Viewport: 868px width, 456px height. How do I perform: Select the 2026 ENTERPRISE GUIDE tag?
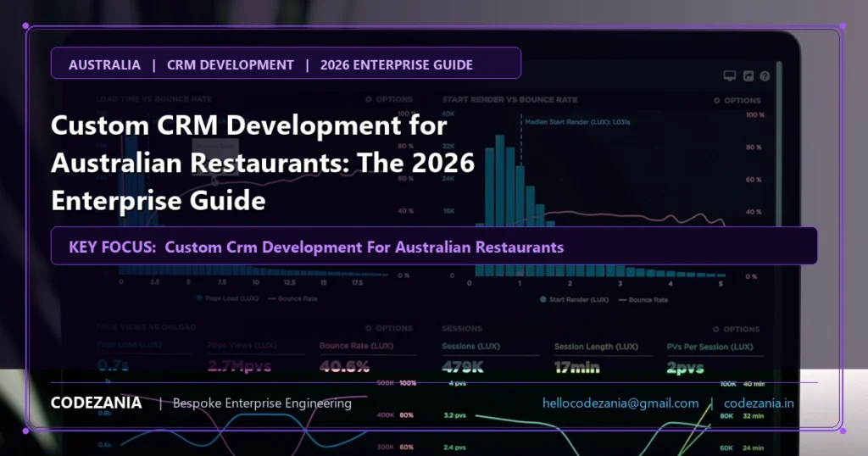[x=397, y=64]
